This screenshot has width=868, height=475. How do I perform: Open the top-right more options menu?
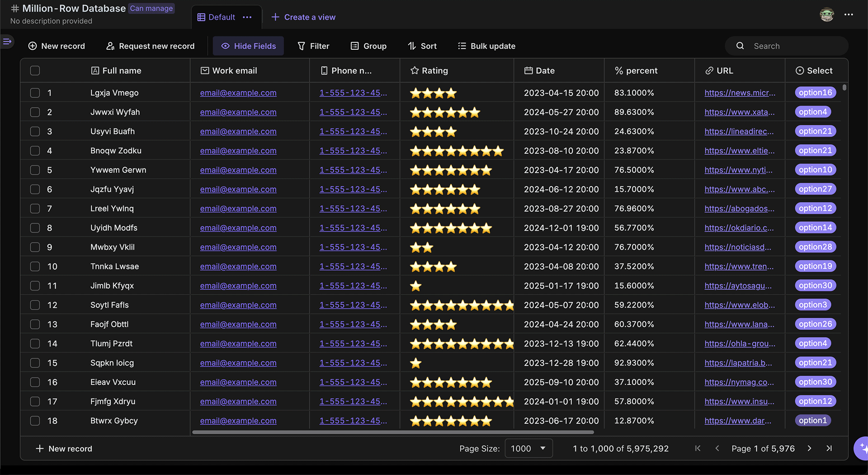pos(849,14)
